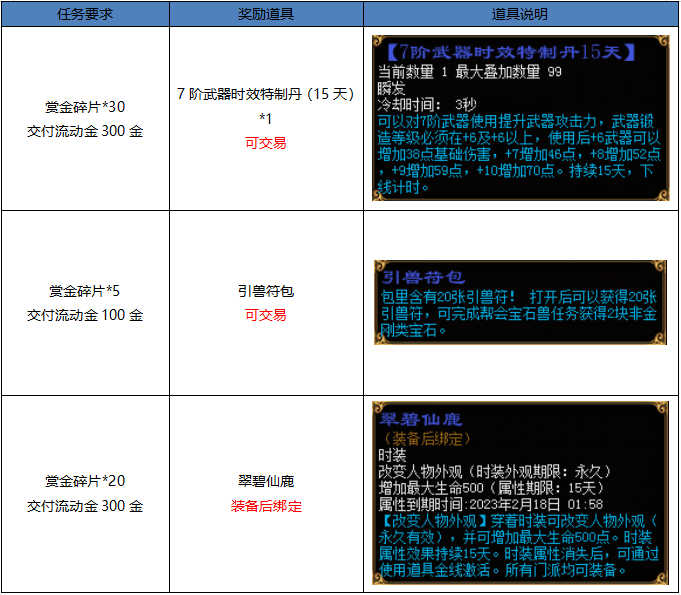Click the 时装 line in the tooltip
The image size is (681, 595).
click(392, 455)
